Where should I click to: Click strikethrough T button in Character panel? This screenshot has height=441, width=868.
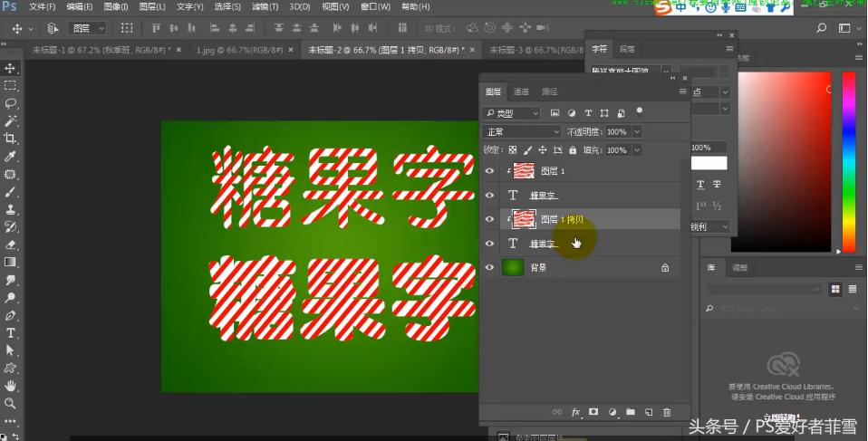coord(717,184)
